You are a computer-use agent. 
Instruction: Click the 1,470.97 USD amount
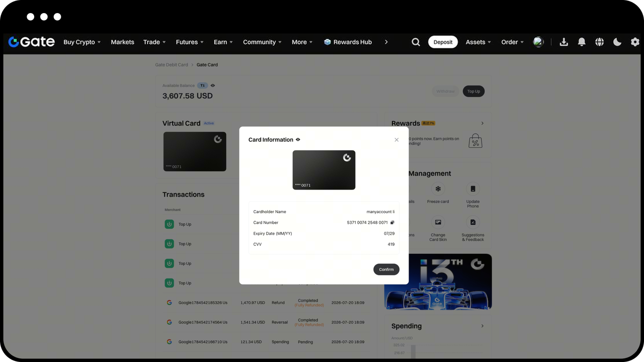253,303
